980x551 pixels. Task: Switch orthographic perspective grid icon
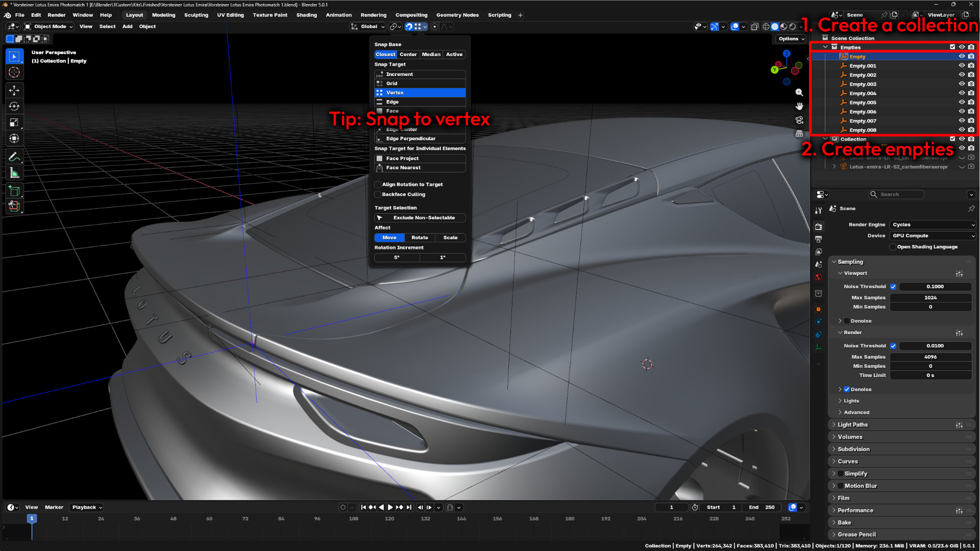click(799, 134)
